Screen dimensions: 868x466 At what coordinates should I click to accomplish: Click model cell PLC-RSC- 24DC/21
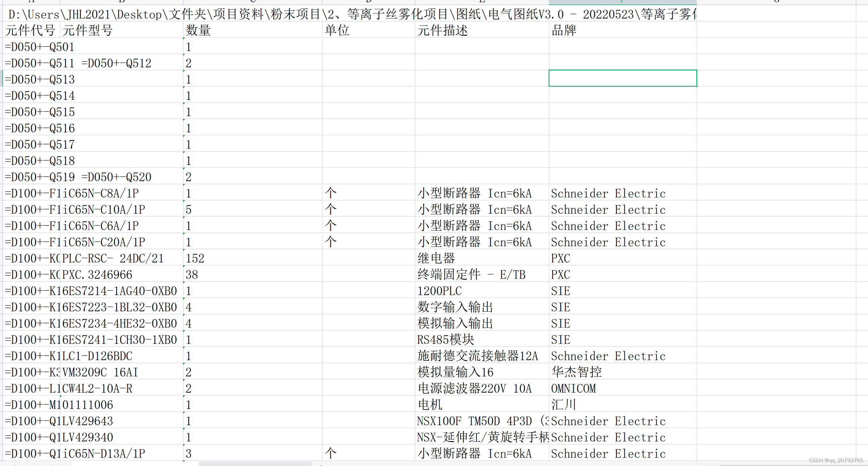122,257
